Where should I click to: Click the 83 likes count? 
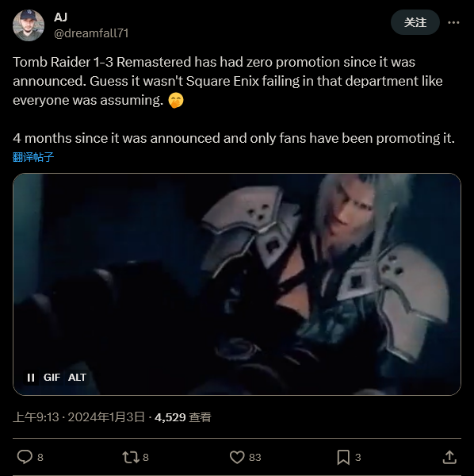(x=255, y=457)
